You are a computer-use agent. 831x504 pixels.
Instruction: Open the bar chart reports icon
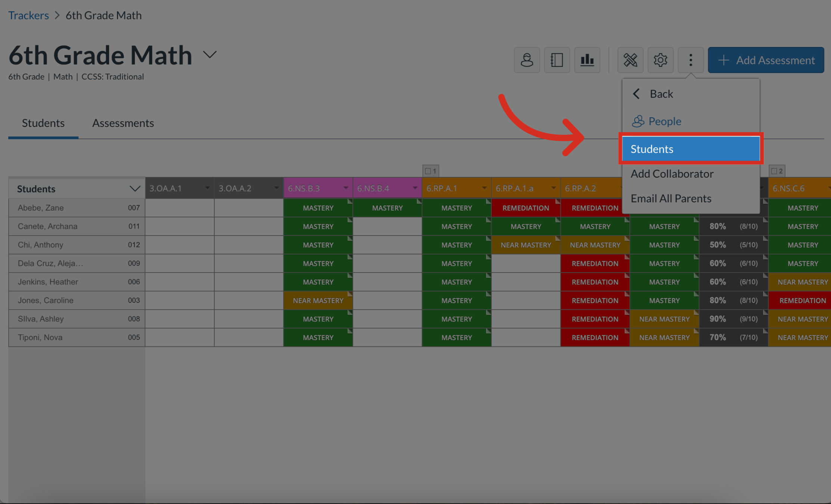(587, 60)
